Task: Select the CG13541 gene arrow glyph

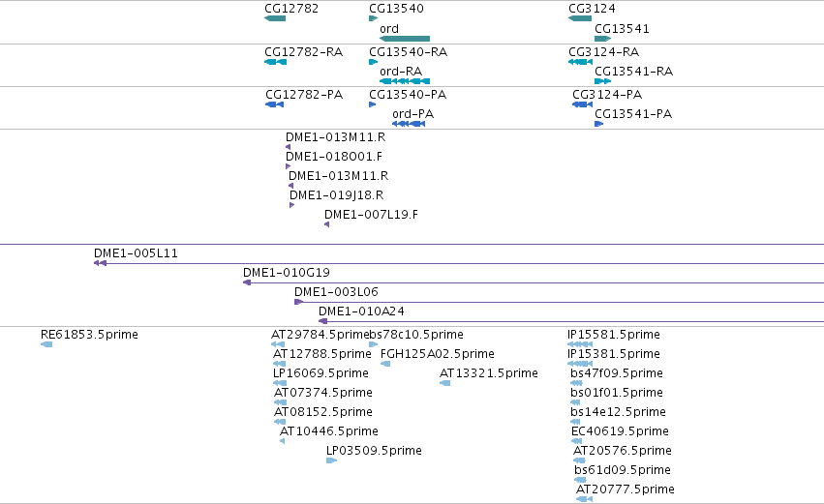Action: pyautogui.click(x=603, y=39)
